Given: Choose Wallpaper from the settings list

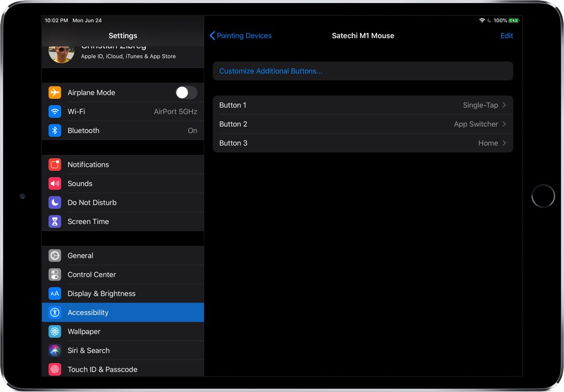Looking at the screenshot, I should (84, 331).
